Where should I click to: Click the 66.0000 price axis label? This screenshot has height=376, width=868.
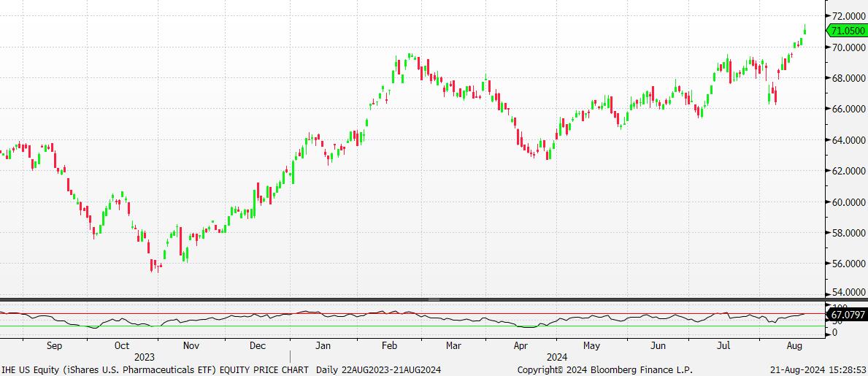848,109
